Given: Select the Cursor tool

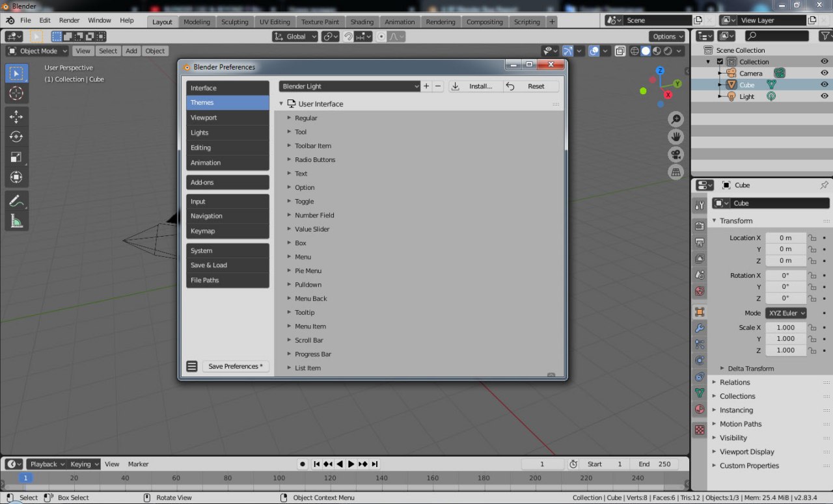Looking at the screenshot, I should click(16, 93).
